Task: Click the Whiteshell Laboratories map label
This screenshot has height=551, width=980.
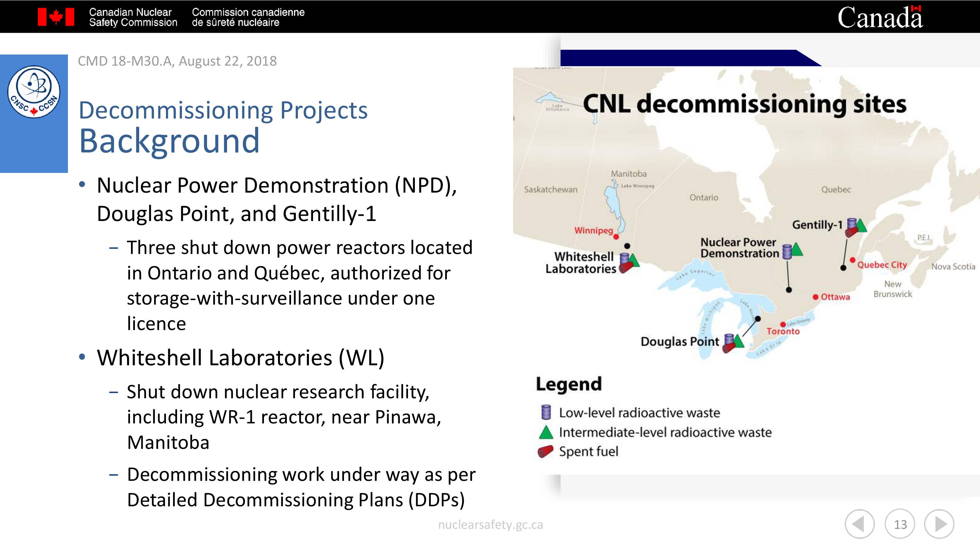Action: (580, 262)
